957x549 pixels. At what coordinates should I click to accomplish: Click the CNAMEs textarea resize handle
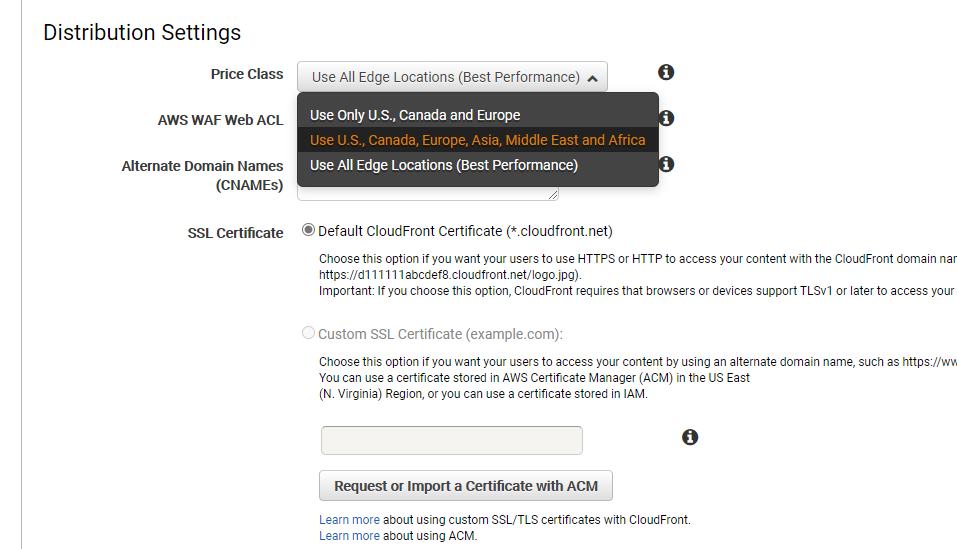point(553,195)
